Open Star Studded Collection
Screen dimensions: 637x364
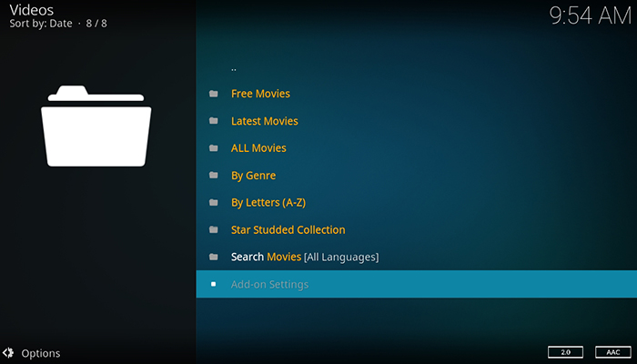tap(417, 229)
